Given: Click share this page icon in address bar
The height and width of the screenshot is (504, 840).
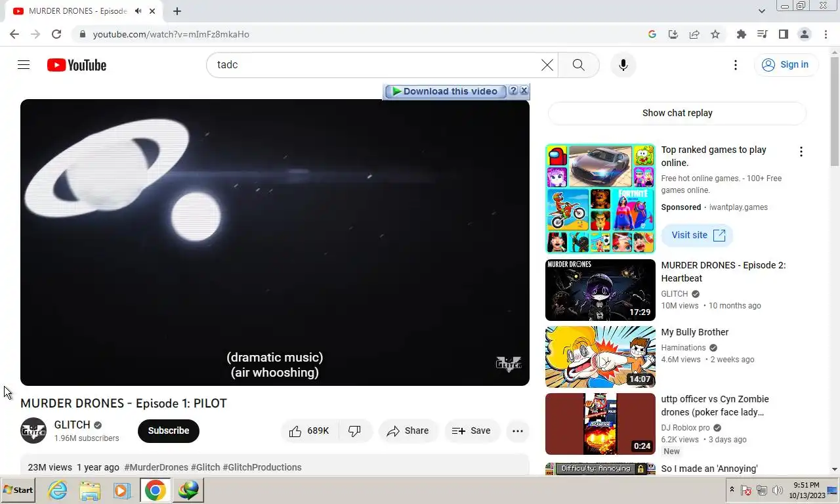Looking at the screenshot, I should [x=694, y=34].
